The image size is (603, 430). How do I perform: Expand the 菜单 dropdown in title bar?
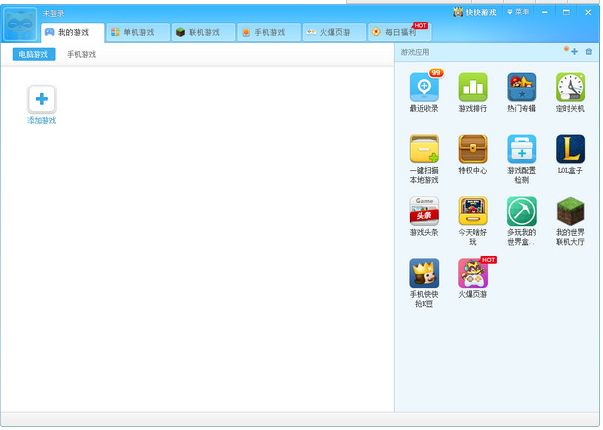point(519,12)
